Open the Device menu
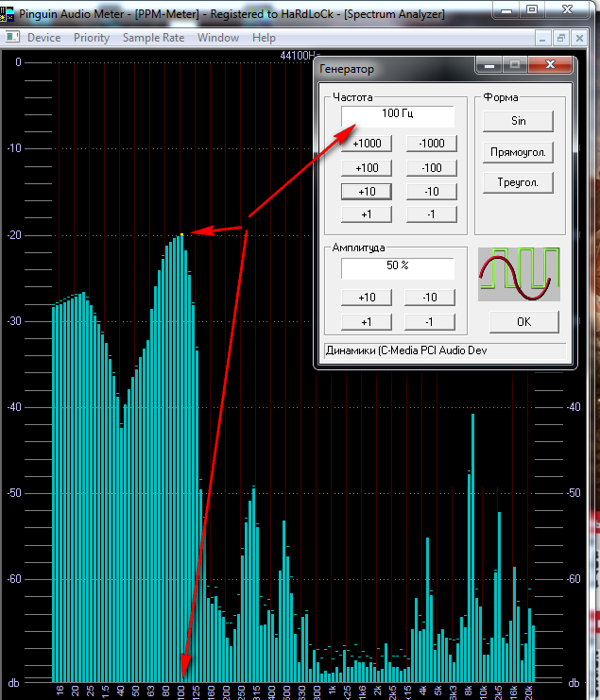The image size is (600, 700). pyautogui.click(x=43, y=38)
